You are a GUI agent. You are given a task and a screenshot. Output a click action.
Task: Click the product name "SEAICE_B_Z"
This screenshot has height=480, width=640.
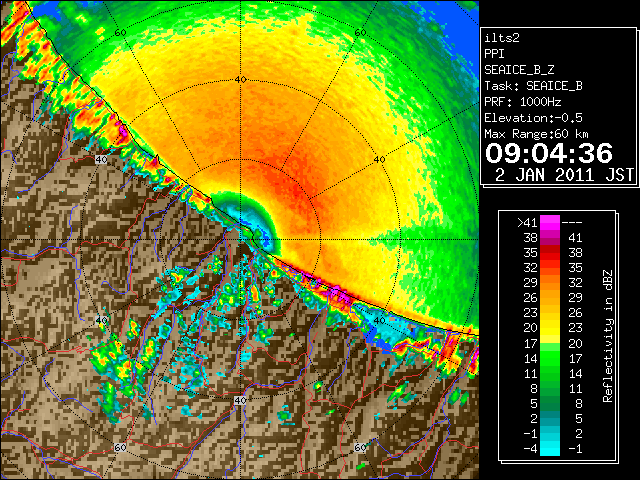(x=519, y=70)
